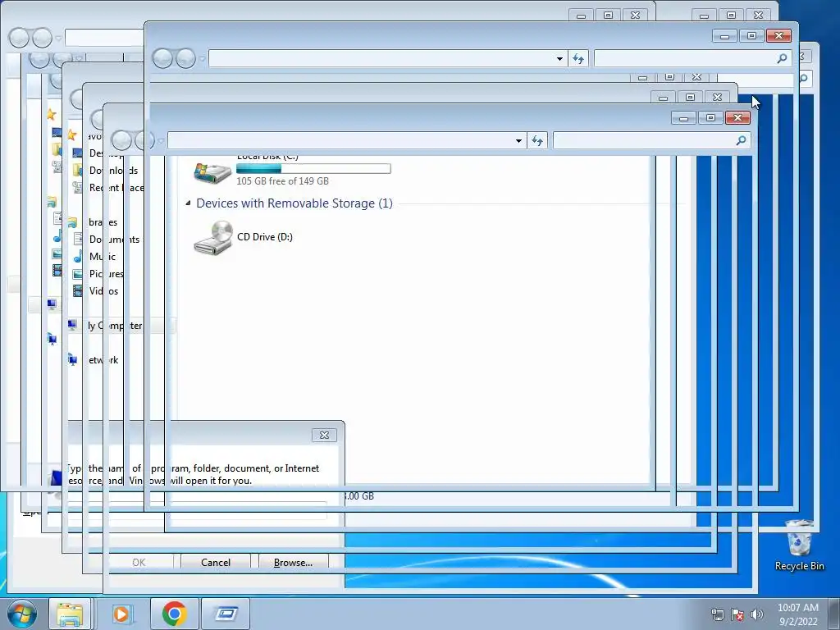Image resolution: width=840 pixels, height=630 pixels.
Task: Open address dropdown arrow in lower Explorer window
Action: (x=518, y=140)
